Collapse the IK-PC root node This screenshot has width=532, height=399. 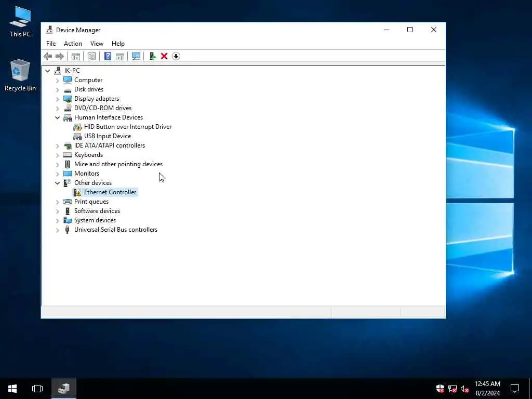click(47, 71)
